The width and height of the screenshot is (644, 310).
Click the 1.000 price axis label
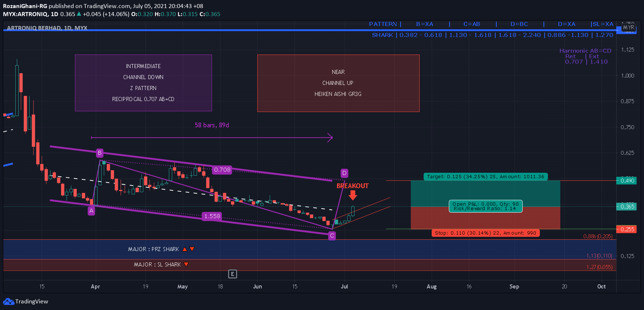(628, 75)
